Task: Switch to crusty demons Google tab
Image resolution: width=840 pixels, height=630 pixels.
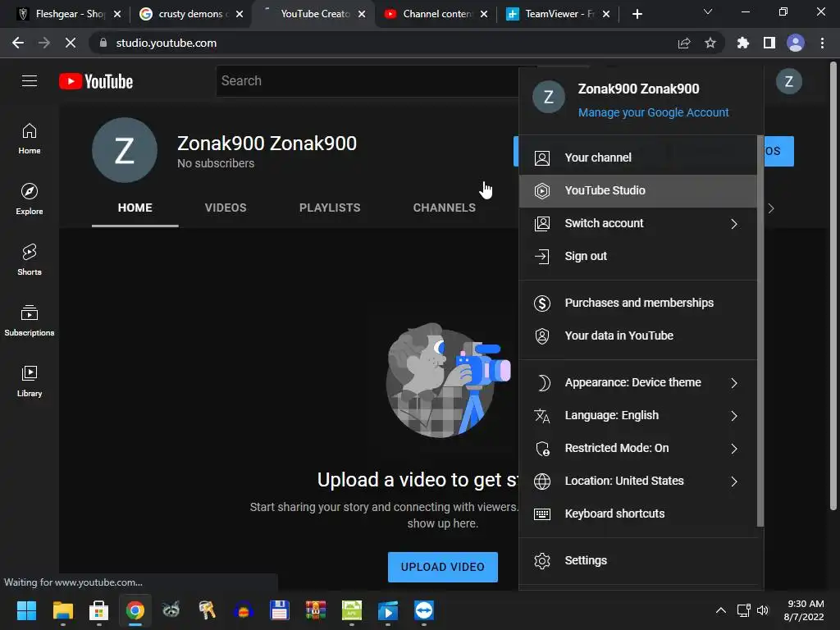Action: pyautogui.click(x=190, y=14)
